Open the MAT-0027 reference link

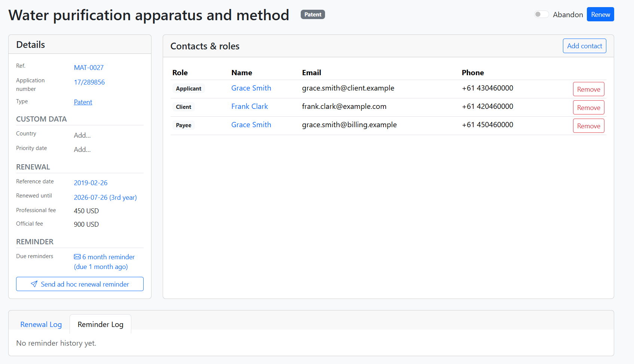tap(89, 68)
